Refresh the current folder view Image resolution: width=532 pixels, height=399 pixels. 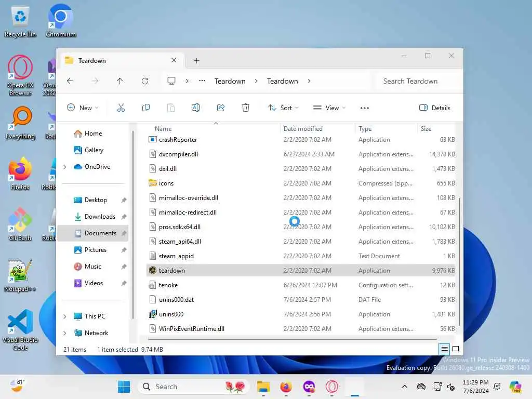tap(145, 81)
